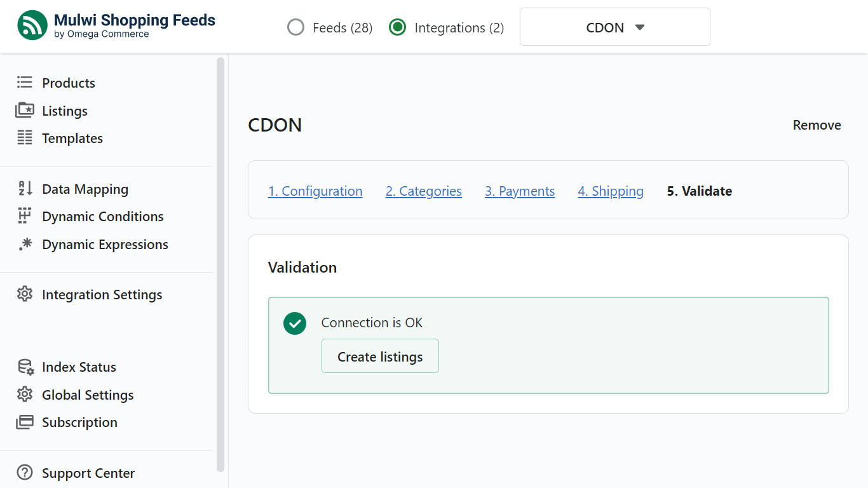The image size is (868, 488).
Task: Click the 'Validation' heading
Action: coord(302,267)
